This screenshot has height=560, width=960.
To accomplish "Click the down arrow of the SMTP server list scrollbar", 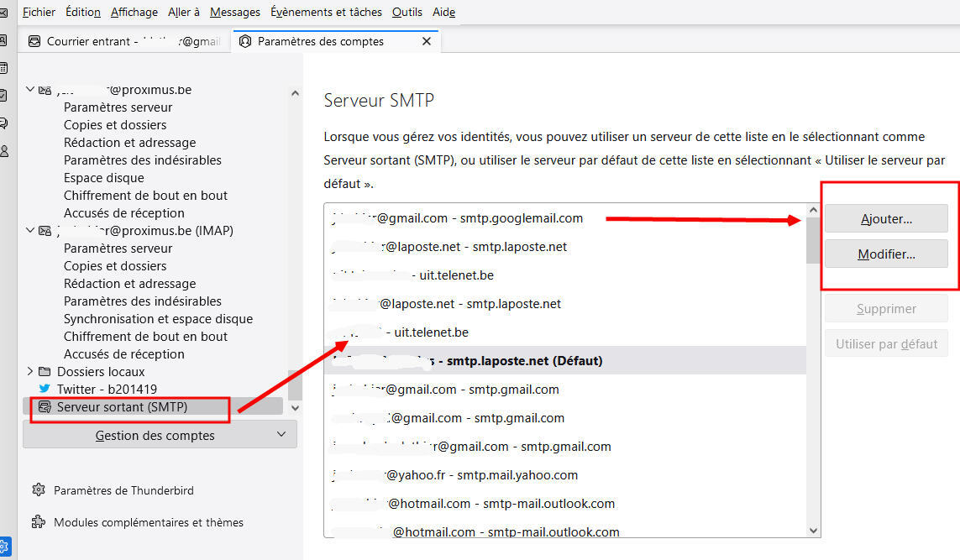I will pos(813,531).
